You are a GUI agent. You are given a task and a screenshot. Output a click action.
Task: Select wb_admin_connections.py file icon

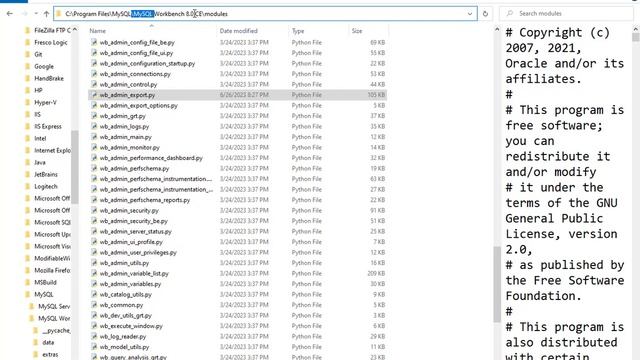[94, 74]
